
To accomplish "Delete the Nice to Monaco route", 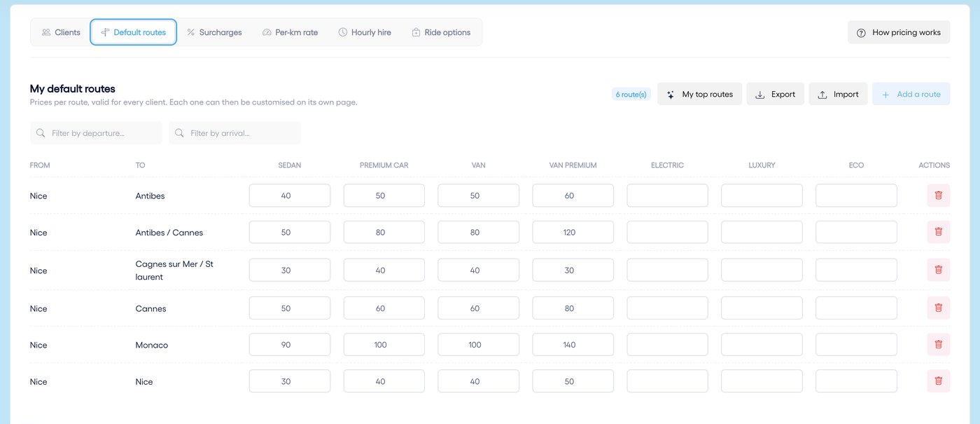I will [x=938, y=344].
